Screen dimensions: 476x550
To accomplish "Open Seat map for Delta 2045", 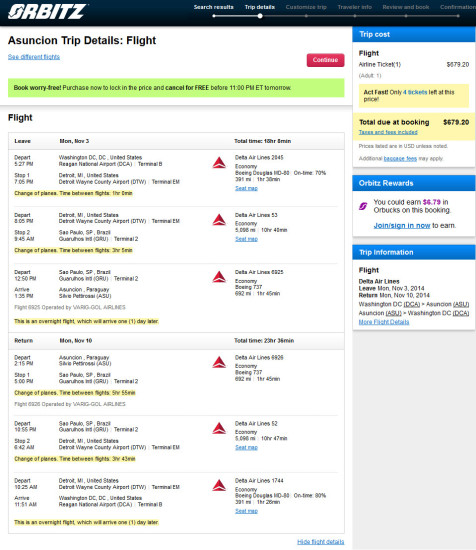I will point(246,188).
